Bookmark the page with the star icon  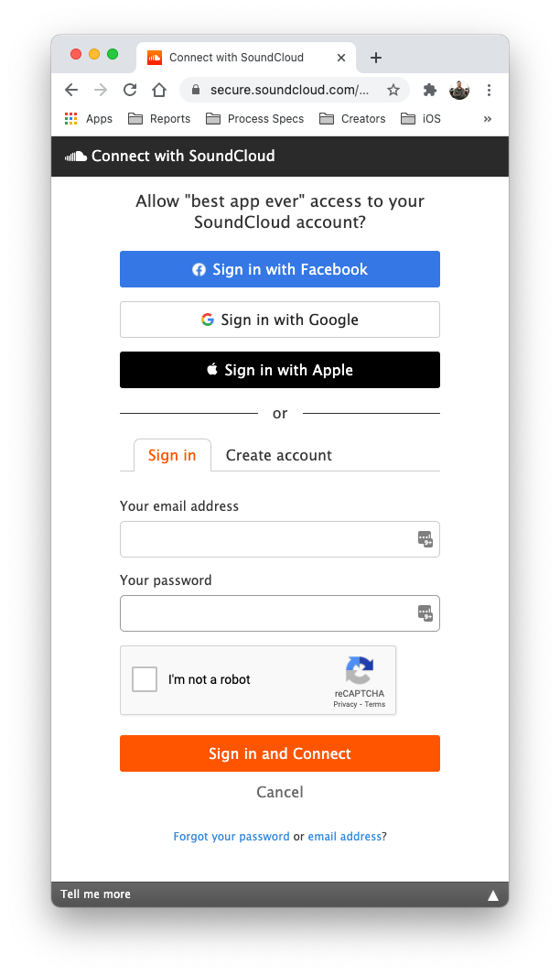click(x=393, y=90)
